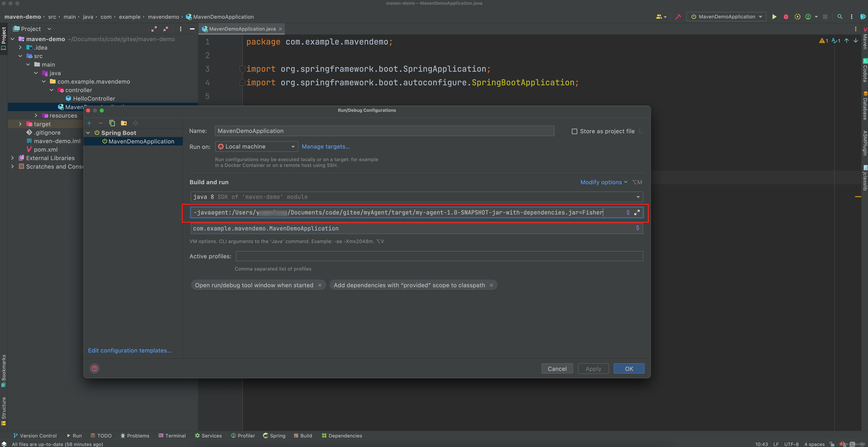Collapse the Spring Boot configurations node
The image size is (868, 447).
point(88,133)
